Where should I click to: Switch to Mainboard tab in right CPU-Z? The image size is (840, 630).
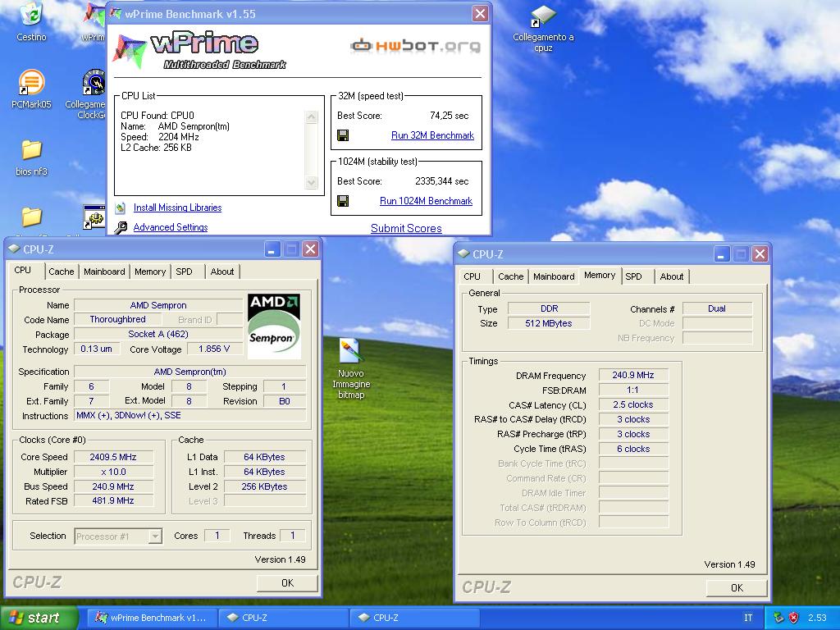click(x=554, y=276)
